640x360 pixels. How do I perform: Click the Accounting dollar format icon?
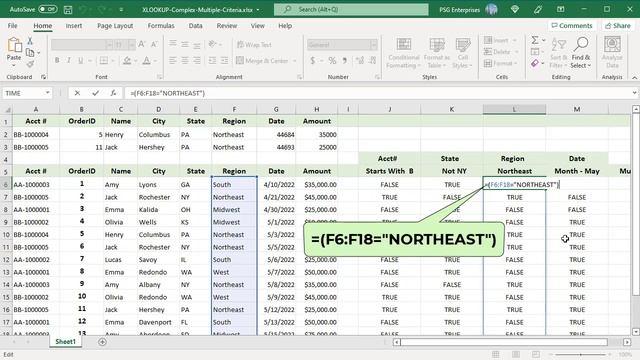[x=313, y=60]
